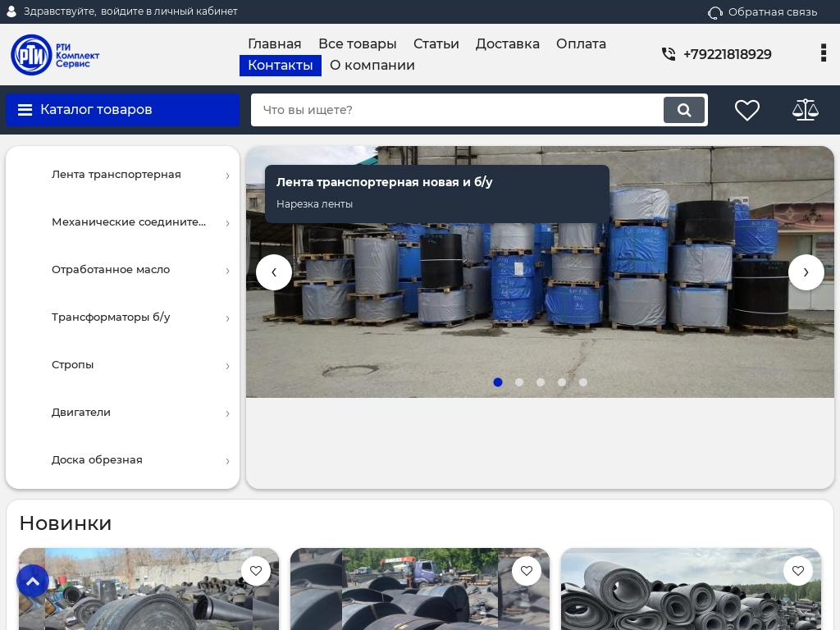Click the 'Новинки' section heading
840x630 pixels.
click(66, 523)
